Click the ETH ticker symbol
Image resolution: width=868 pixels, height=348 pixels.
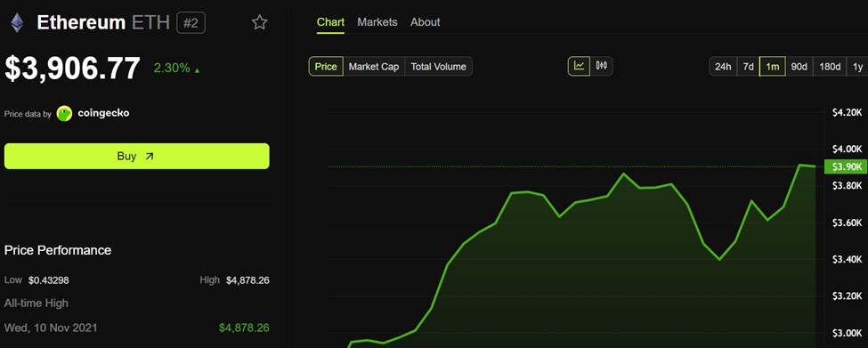pyautogui.click(x=150, y=22)
